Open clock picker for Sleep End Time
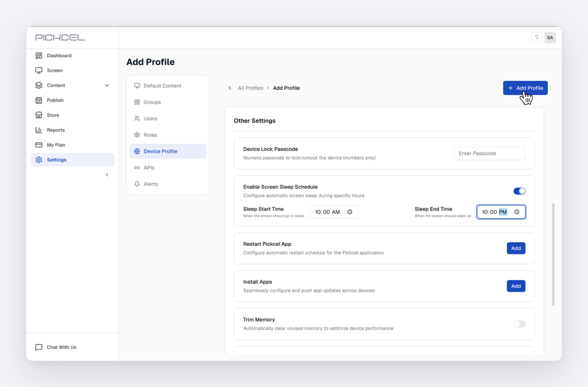 point(517,212)
